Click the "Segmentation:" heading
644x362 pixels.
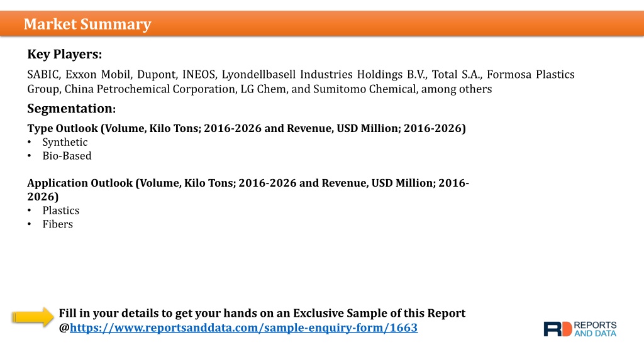pos(72,109)
